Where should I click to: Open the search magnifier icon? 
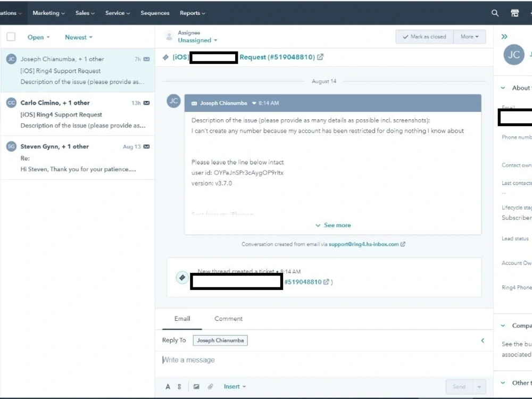click(x=495, y=13)
